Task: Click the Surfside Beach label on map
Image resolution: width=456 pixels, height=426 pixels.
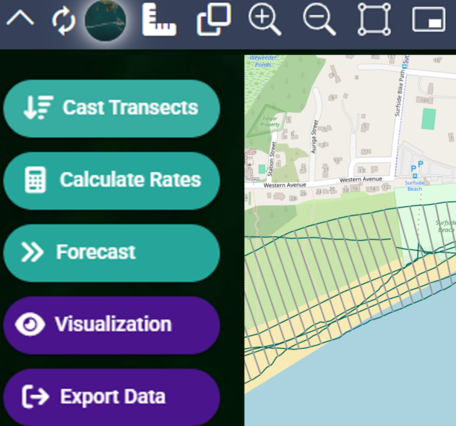Action: tap(415, 186)
